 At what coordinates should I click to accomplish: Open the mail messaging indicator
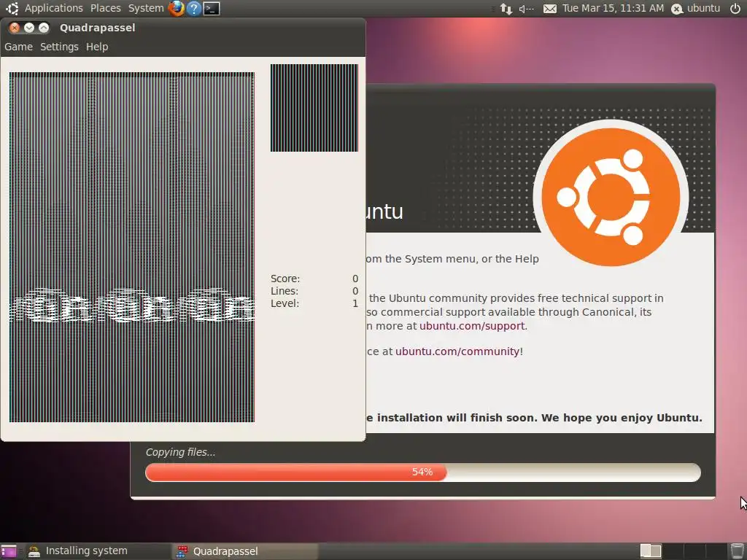click(x=550, y=9)
